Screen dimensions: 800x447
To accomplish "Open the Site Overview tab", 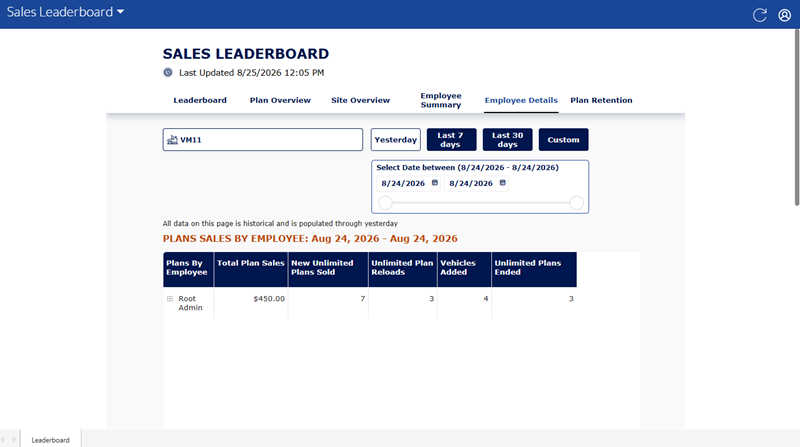I will tap(360, 100).
